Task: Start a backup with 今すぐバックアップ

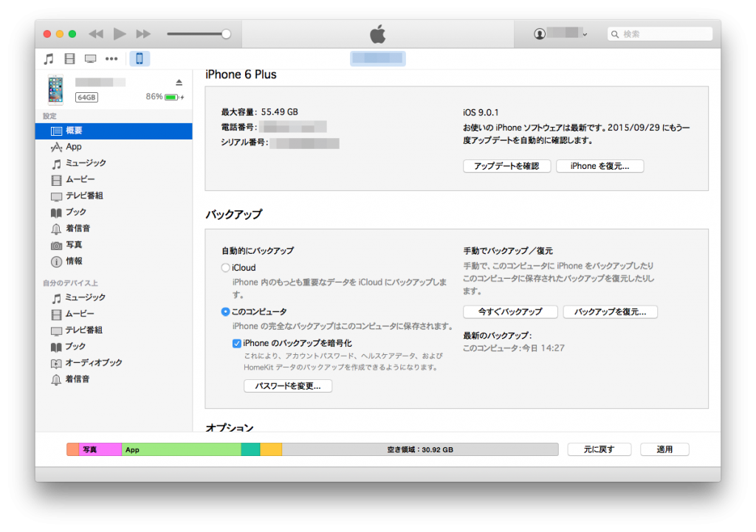Action: (511, 311)
